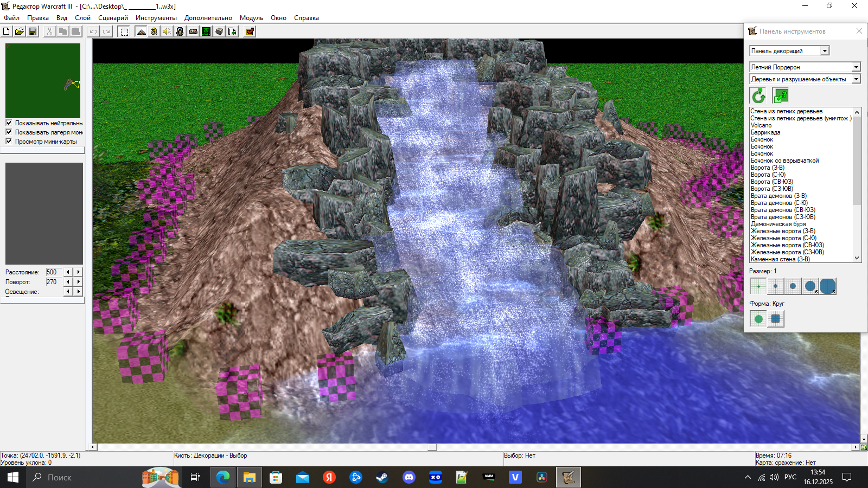Screen dimensions: 868x488
Task: Select brush size 5 button
Action: [x=810, y=286]
